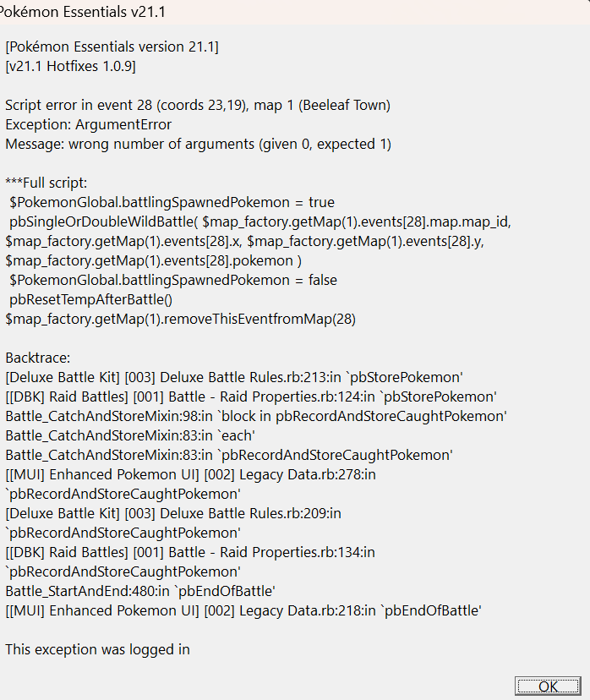Click the 'This exception was logged in' text

[97, 649]
